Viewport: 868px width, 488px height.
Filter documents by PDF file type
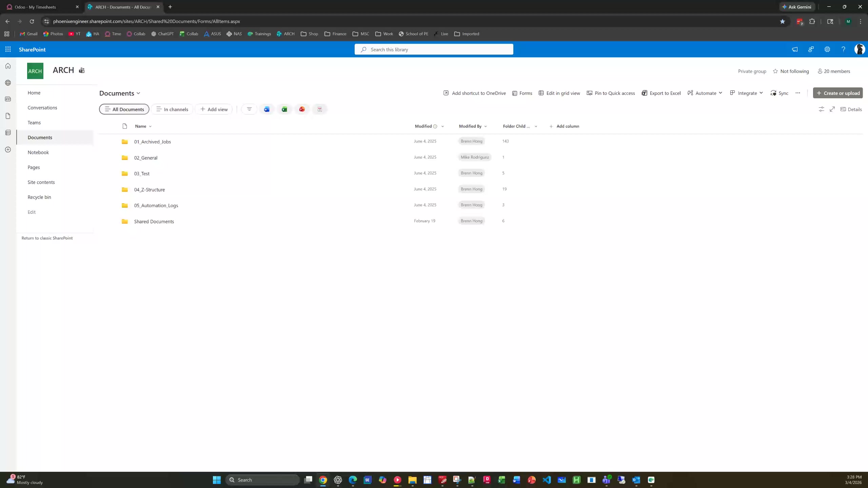320,109
